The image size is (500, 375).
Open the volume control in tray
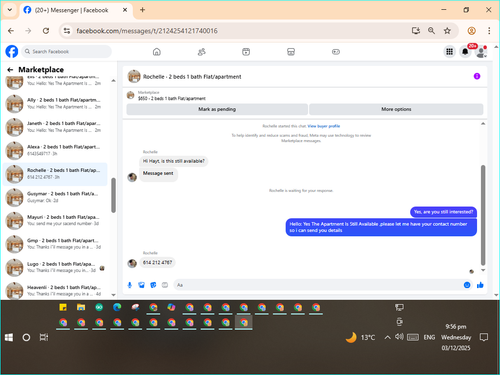399,337
